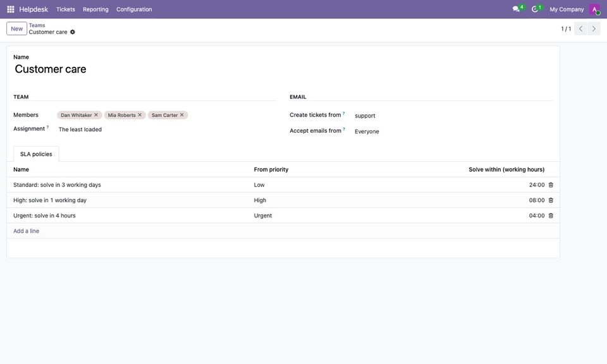
Task: Click the Helpdesk app title
Action: coord(34,9)
